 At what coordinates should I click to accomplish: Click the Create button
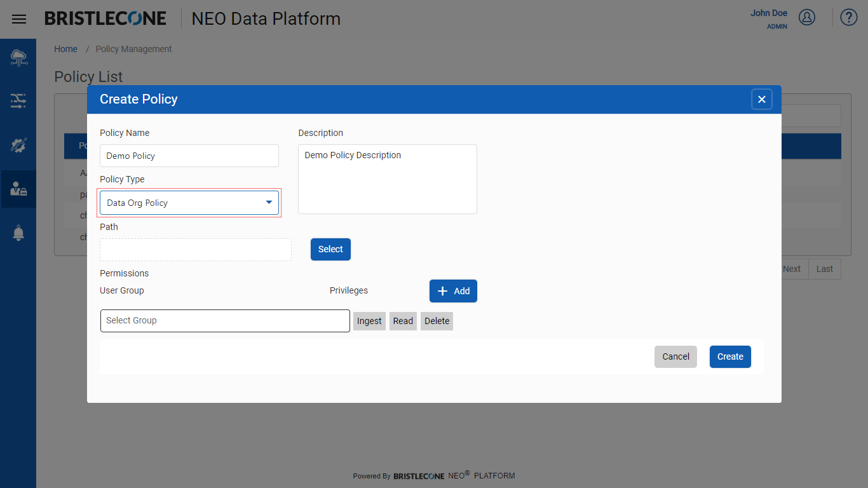point(730,356)
